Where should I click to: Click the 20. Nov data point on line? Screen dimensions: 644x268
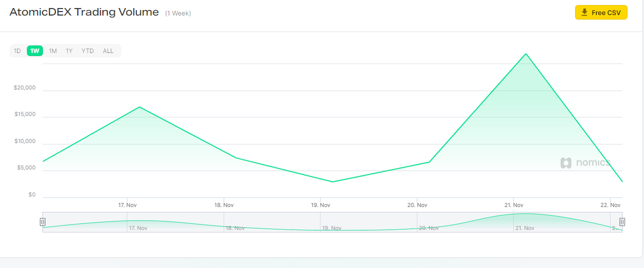(429, 162)
